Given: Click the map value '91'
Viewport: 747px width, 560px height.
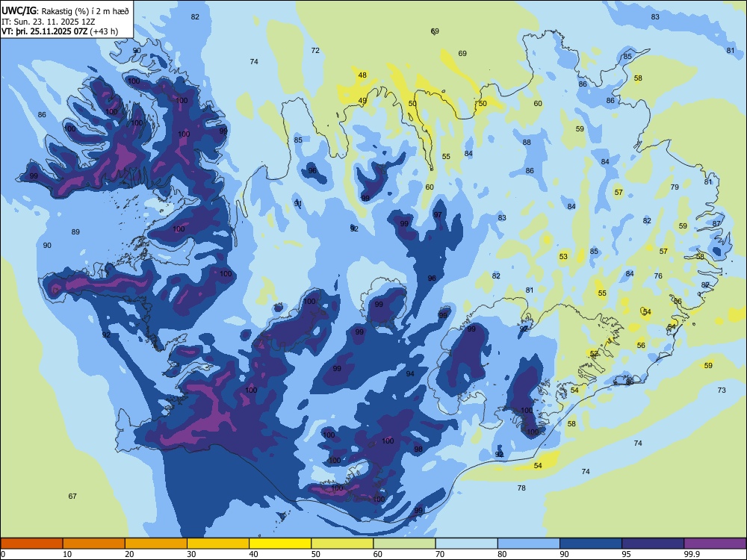Looking at the screenshot, I should pyautogui.click(x=298, y=204).
